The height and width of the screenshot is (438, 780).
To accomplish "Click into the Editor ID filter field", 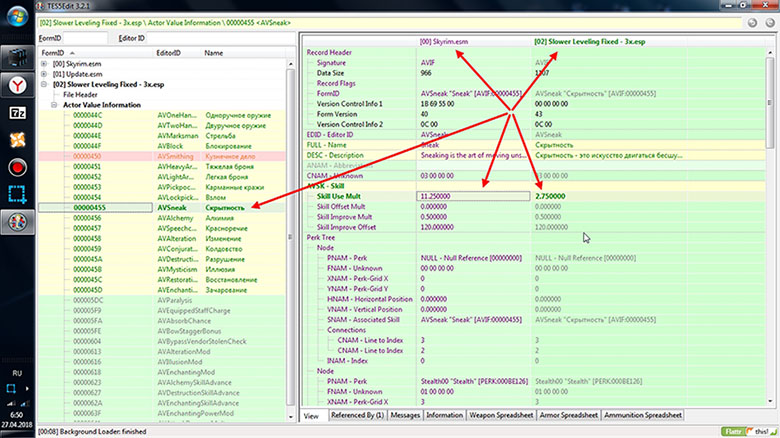I will 221,38.
